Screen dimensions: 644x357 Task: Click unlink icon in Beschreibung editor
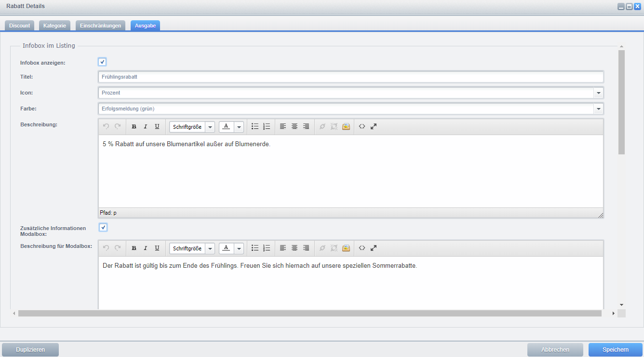[x=334, y=126]
